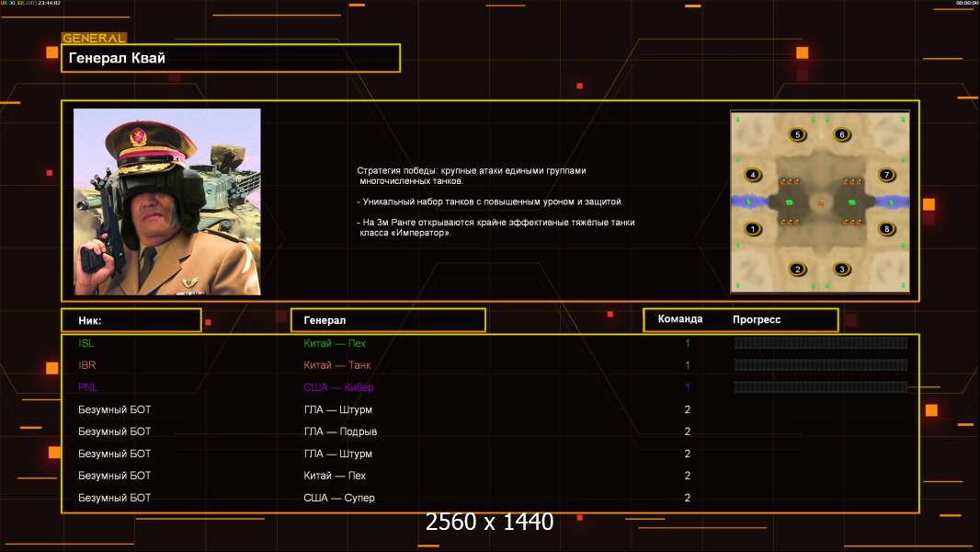
Task: Select the "Генерал" column header
Action: coord(388,320)
